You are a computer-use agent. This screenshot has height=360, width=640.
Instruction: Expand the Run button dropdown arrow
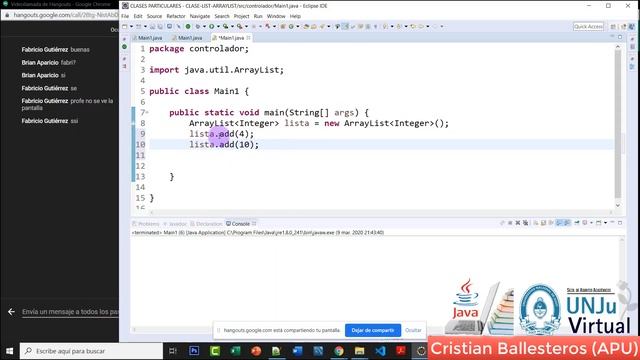[218, 27]
